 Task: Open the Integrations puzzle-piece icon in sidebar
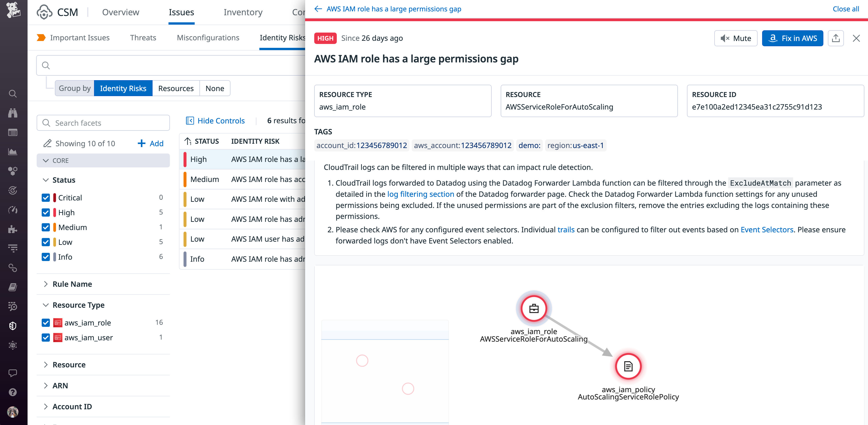(13, 230)
